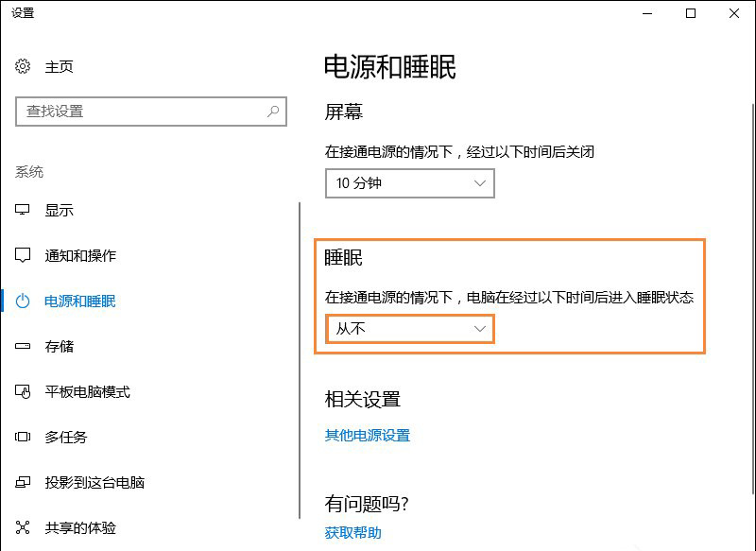Open 多任务 settings section

66,437
